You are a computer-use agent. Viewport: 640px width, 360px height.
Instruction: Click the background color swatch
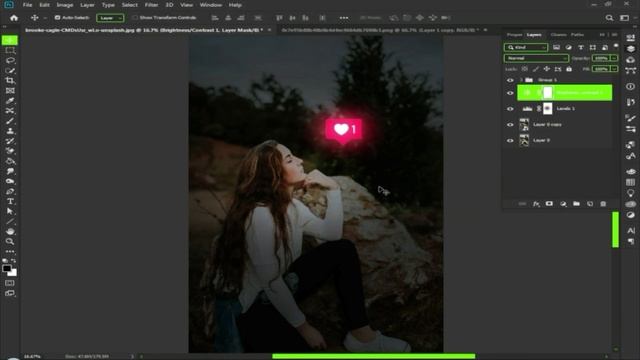point(14,273)
